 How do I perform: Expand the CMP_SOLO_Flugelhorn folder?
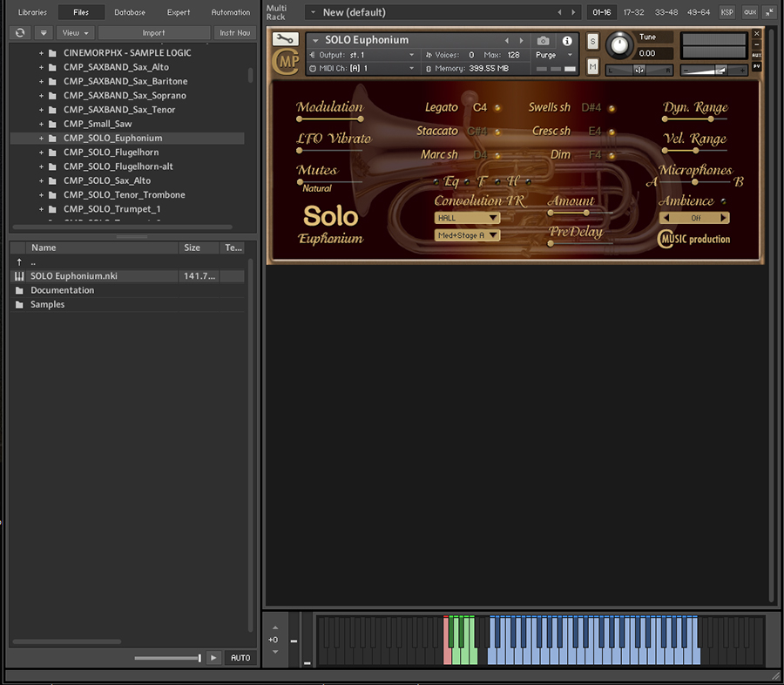tap(42, 153)
